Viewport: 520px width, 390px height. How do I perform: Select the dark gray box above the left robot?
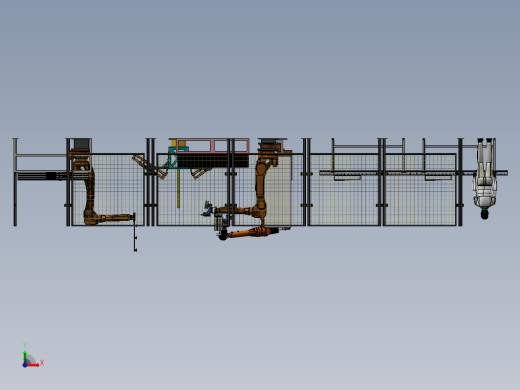coord(82,144)
